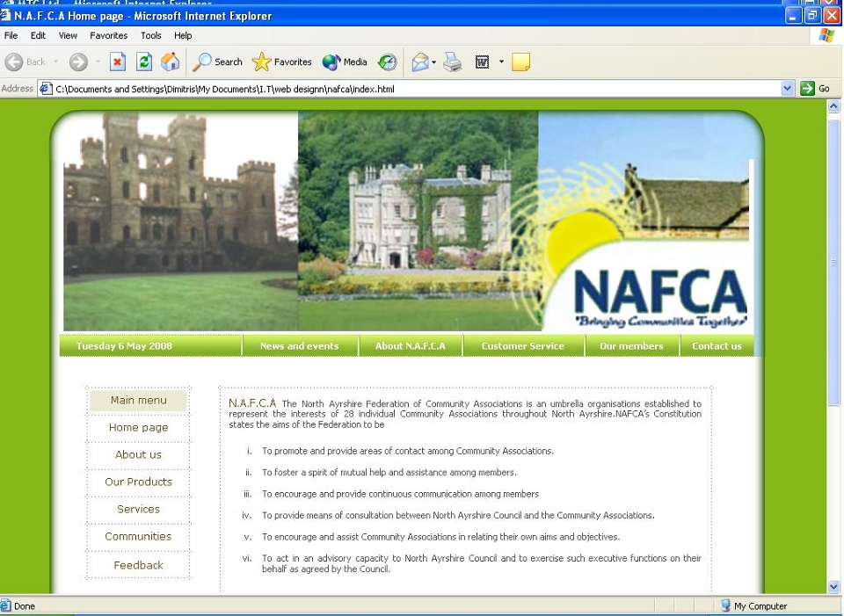Click Services sidebar link
844x616 pixels.
[138, 509]
